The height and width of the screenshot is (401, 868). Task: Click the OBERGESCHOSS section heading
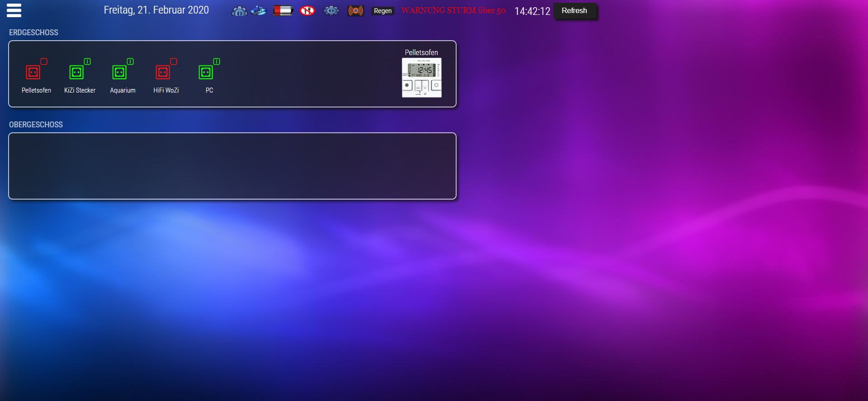click(36, 125)
